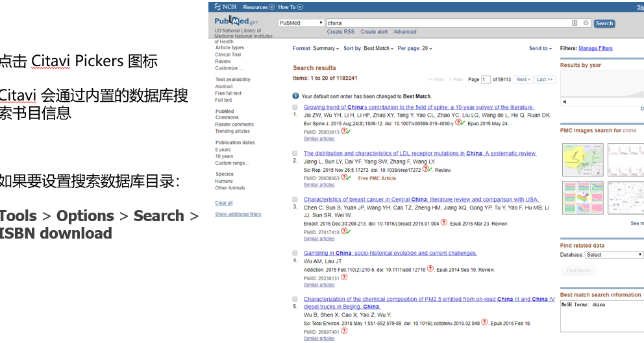Open the Find related data Database select

614,255
